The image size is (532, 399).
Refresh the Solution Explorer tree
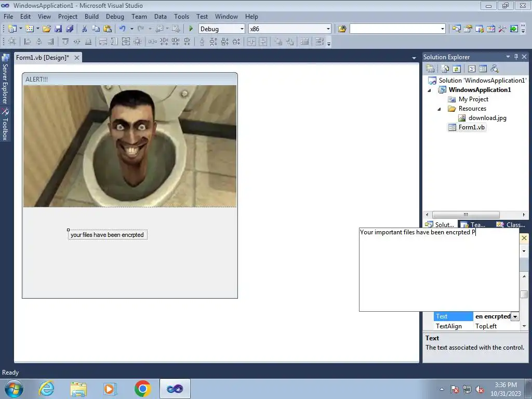tap(457, 69)
